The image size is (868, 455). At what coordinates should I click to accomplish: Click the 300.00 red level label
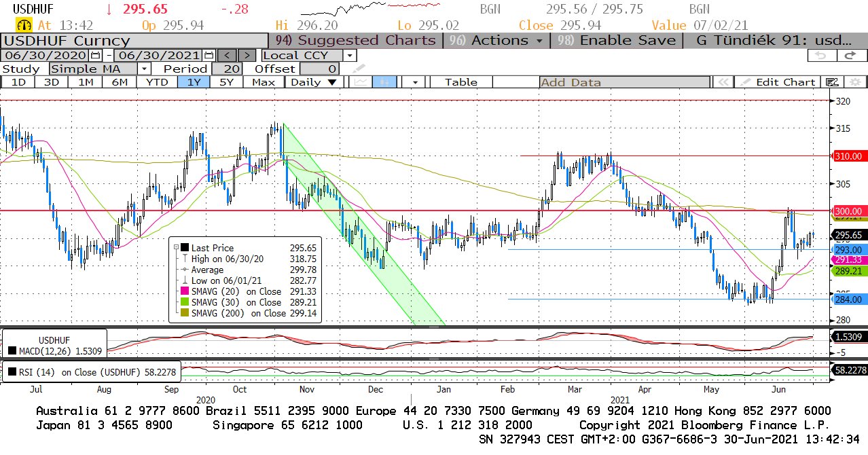tap(850, 211)
